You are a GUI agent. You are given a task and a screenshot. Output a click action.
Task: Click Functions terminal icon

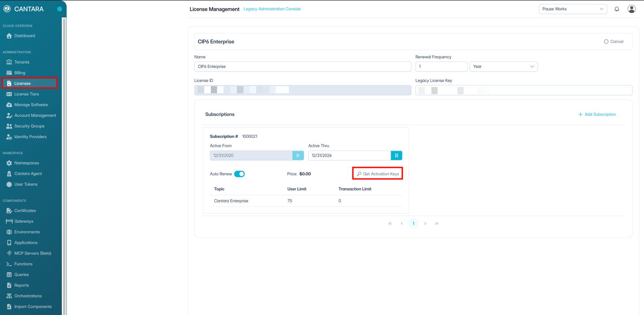coord(9,264)
